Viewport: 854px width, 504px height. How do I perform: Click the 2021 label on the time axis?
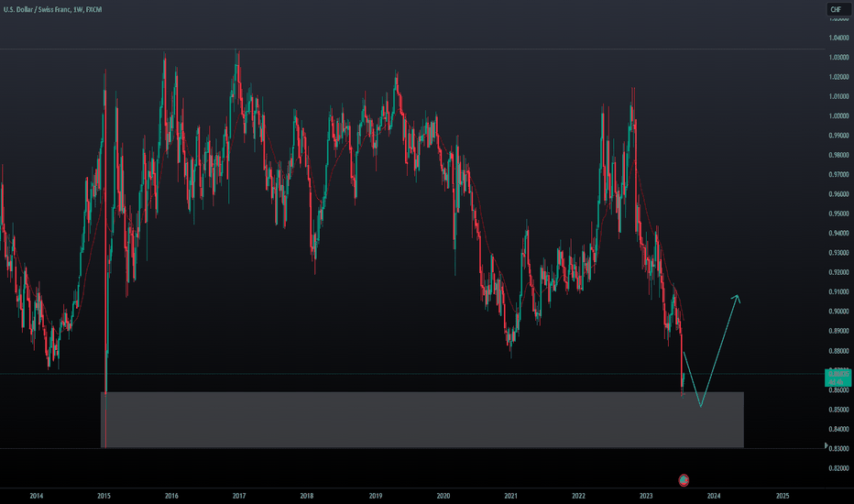point(511,496)
